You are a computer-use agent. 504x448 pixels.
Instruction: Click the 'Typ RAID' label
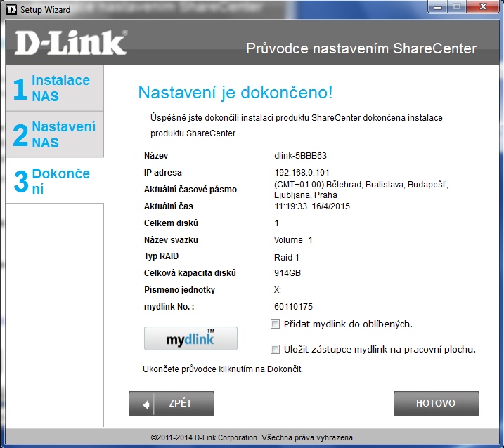point(161,256)
